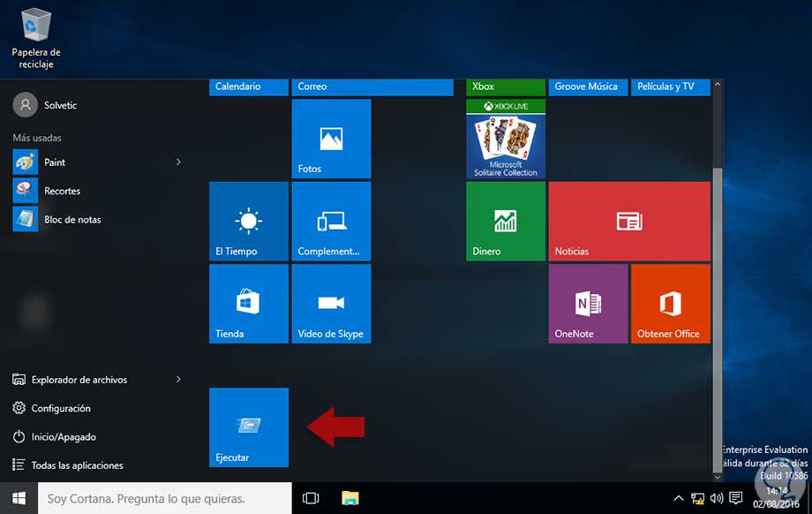Open the Groove Música tile

tap(588, 87)
